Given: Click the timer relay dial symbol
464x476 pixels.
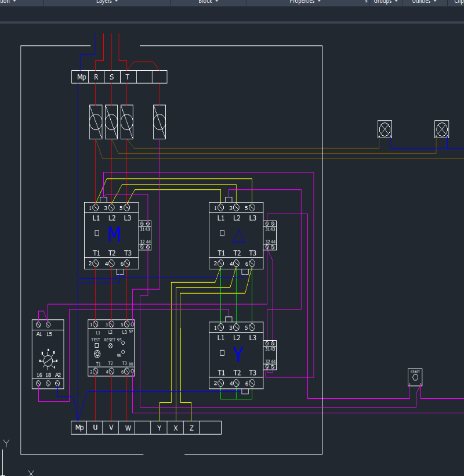Looking at the screenshot, I should (48, 360).
